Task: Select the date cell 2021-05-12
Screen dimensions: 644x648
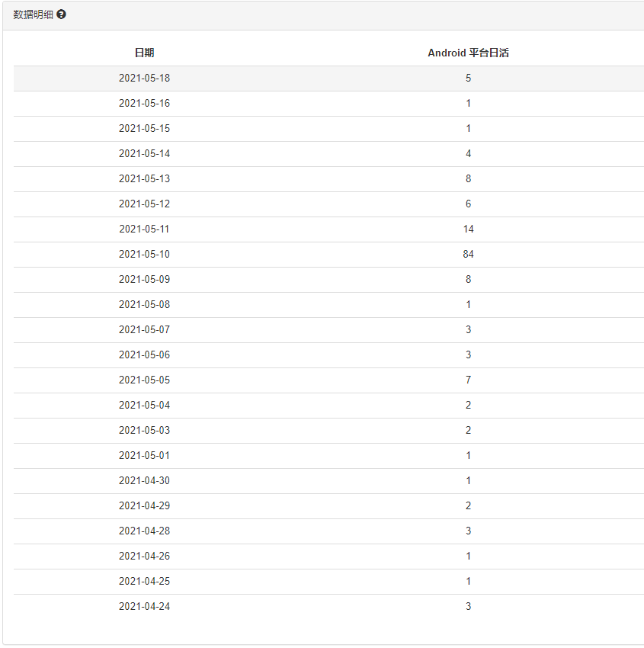Action: coord(144,204)
